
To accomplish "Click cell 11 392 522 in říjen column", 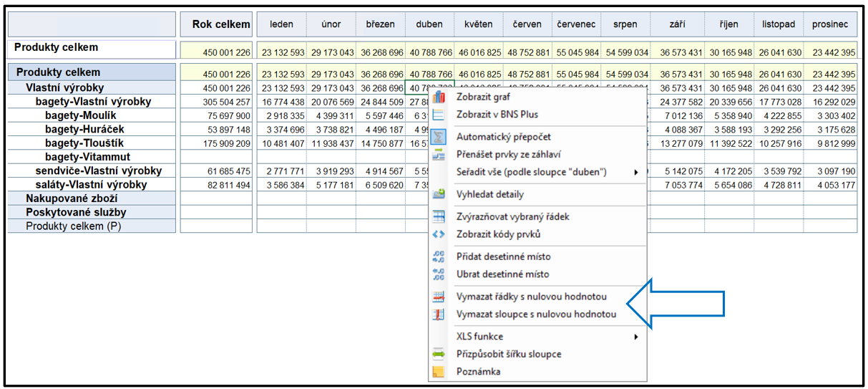I will tap(729, 143).
